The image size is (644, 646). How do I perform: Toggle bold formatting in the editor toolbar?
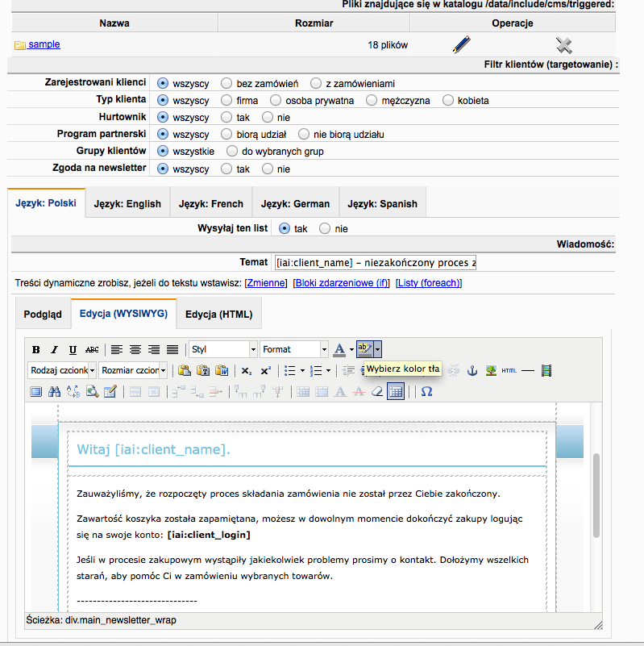point(35,350)
